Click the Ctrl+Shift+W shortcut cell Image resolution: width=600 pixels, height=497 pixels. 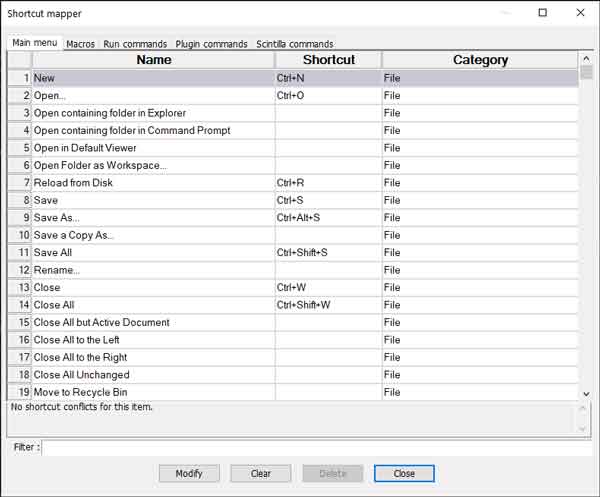pyautogui.click(x=328, y=305)
